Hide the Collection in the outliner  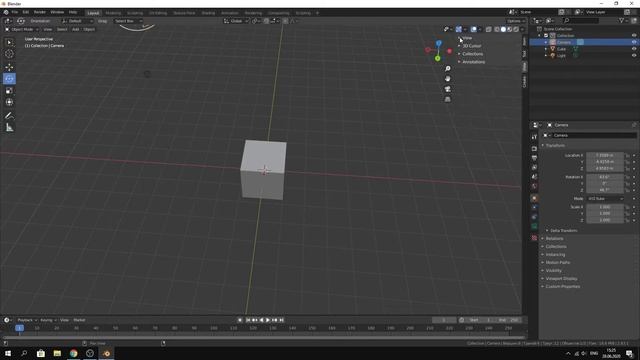634,36
